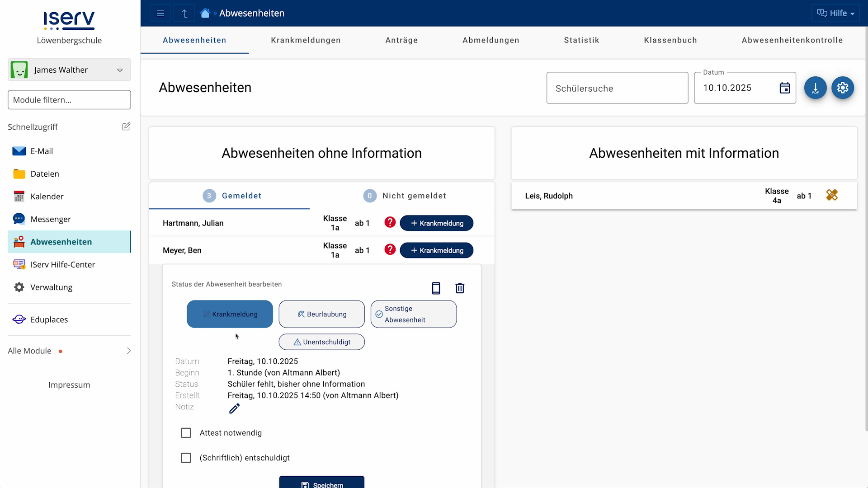Open the Messenger module in the sidebar

click(51, 219)
